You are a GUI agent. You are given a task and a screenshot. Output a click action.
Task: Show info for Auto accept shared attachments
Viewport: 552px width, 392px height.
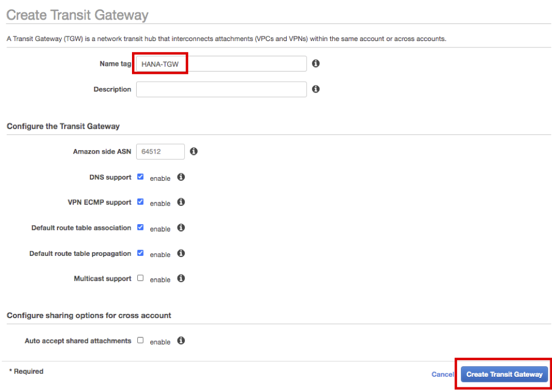point(181,340)
